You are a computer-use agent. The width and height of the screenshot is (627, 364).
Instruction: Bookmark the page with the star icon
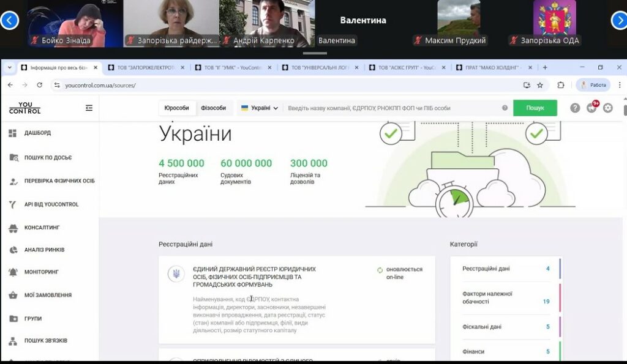540,85
